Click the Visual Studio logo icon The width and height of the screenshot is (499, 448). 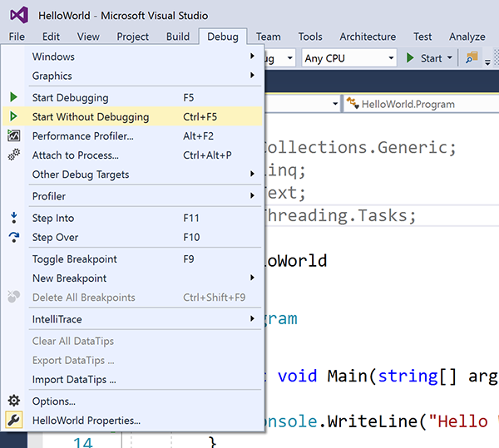click(19, 15)
